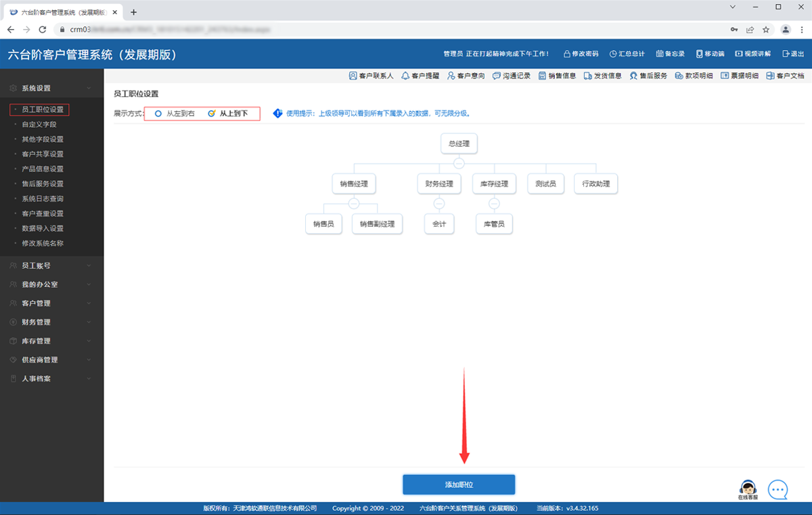The width and height of the screenshot is (812, 515).
Task: Open 修改系统名称 in the sidebar
Action: 43,244
